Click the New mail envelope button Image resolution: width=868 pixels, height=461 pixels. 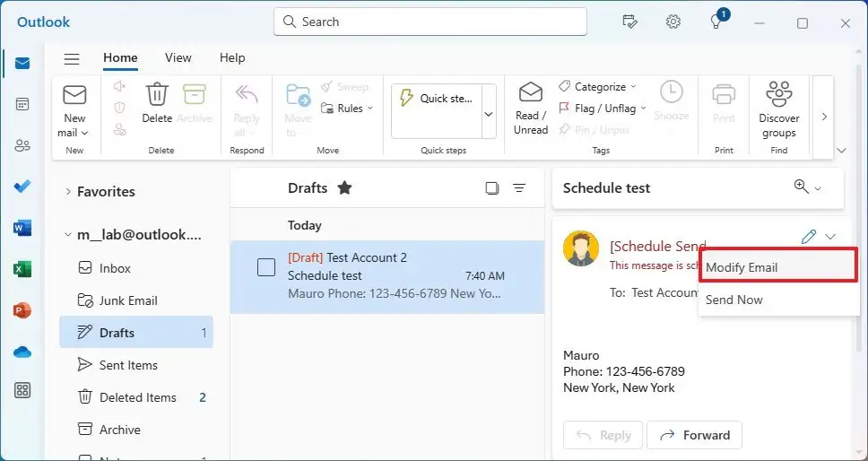tap(74, 95)
